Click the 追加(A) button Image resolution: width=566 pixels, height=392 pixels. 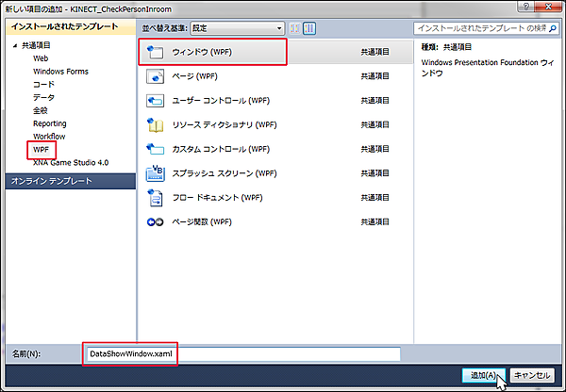[484, 375]
